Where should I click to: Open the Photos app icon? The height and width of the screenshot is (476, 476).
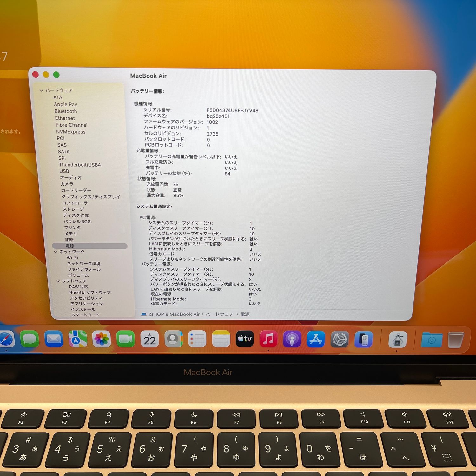coord(102,339)
